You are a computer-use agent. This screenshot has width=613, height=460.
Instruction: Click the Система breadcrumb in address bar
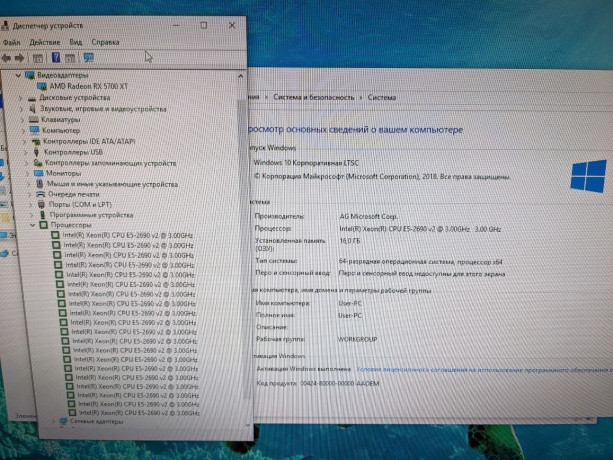click(x=382, y=97)
